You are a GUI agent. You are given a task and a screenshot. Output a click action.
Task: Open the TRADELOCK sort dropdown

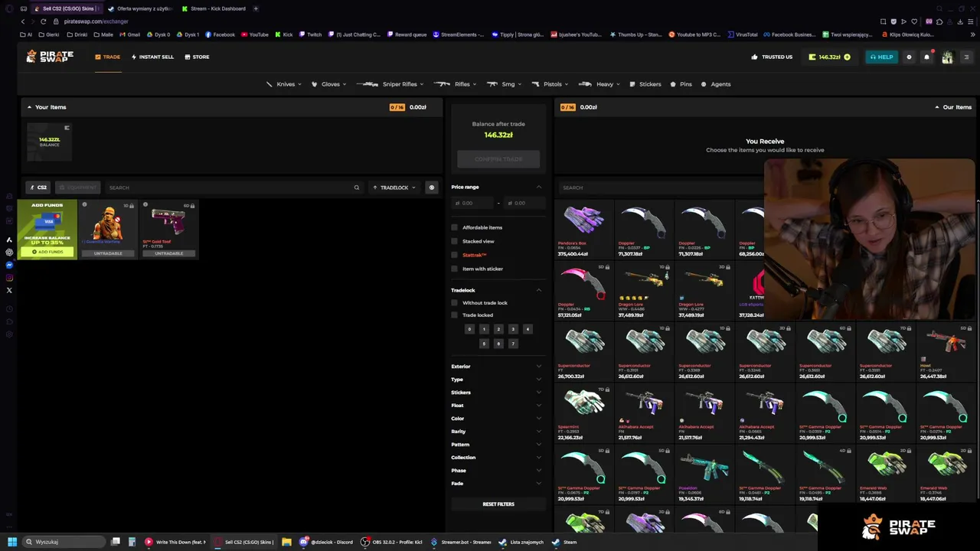(x=394, y=187)
